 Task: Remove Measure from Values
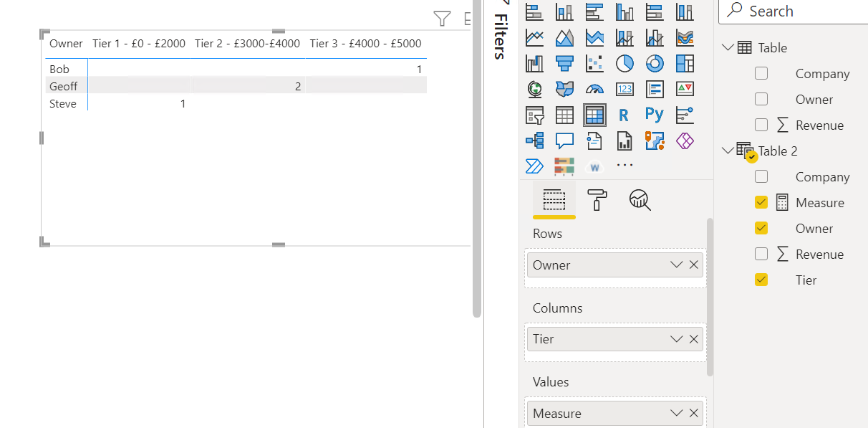coord(694,414)
